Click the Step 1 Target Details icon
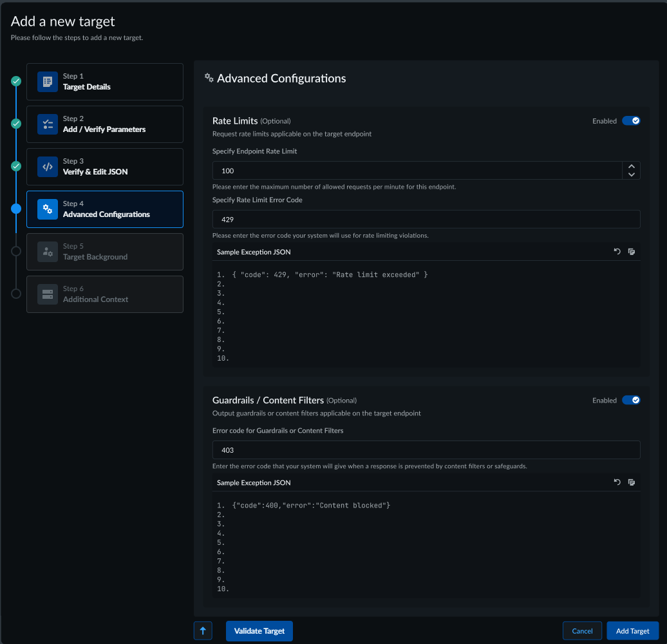 (x=48, y=82)
